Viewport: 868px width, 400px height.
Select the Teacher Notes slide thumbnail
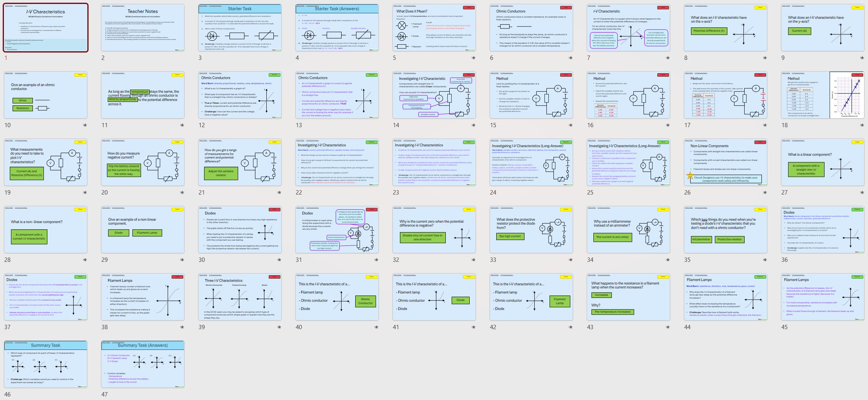click(x=143, y=28)
